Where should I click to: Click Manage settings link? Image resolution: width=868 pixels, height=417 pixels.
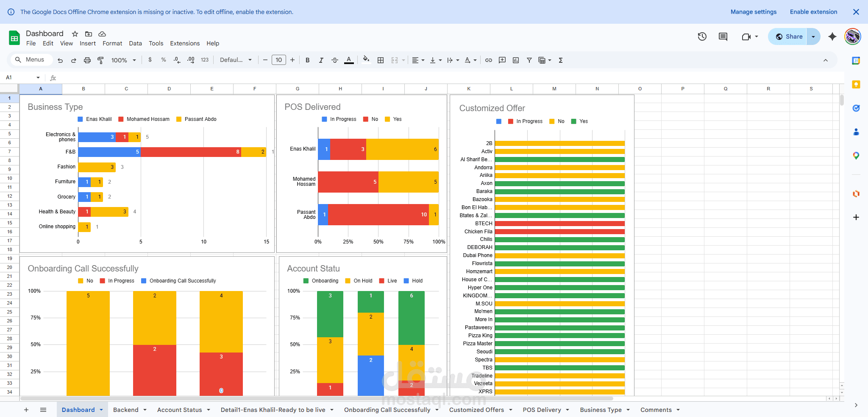tap(754, 12)
